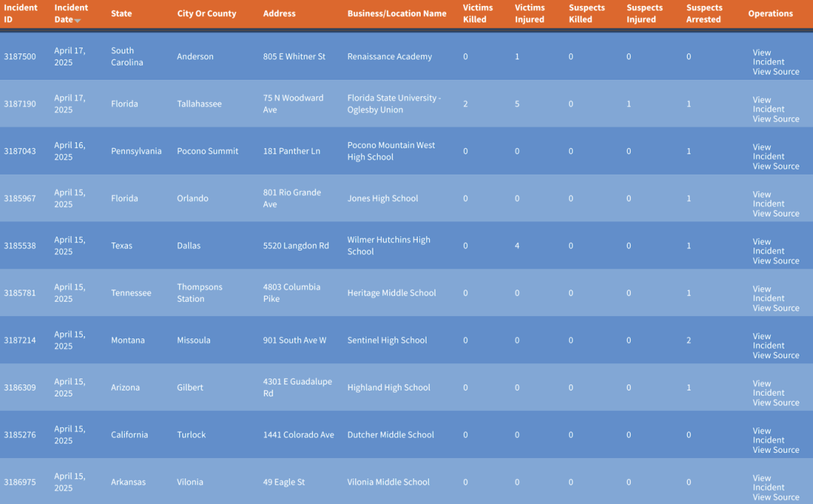View Source for Highland High School
Viewport: 813px width, 504px height.
(775, 402)
